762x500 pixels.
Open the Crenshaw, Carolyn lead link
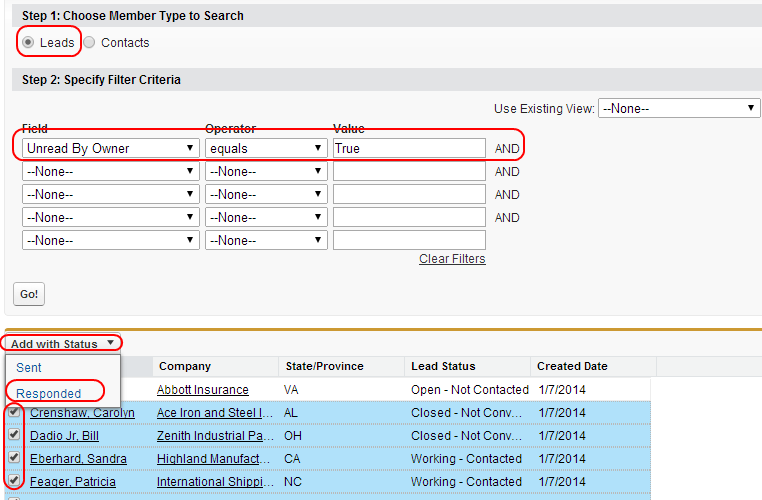click(x=82, y=413)
